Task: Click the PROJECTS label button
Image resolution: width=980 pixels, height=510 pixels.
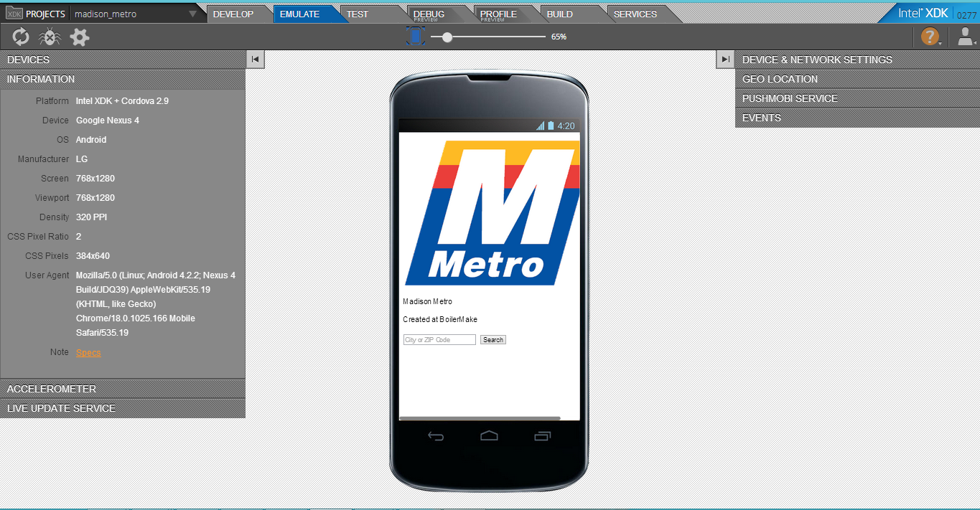Action: (46, 14)
